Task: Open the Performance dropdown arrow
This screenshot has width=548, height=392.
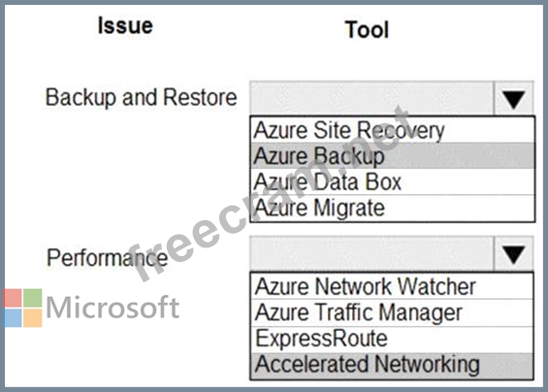Action: tap(513, 254)
